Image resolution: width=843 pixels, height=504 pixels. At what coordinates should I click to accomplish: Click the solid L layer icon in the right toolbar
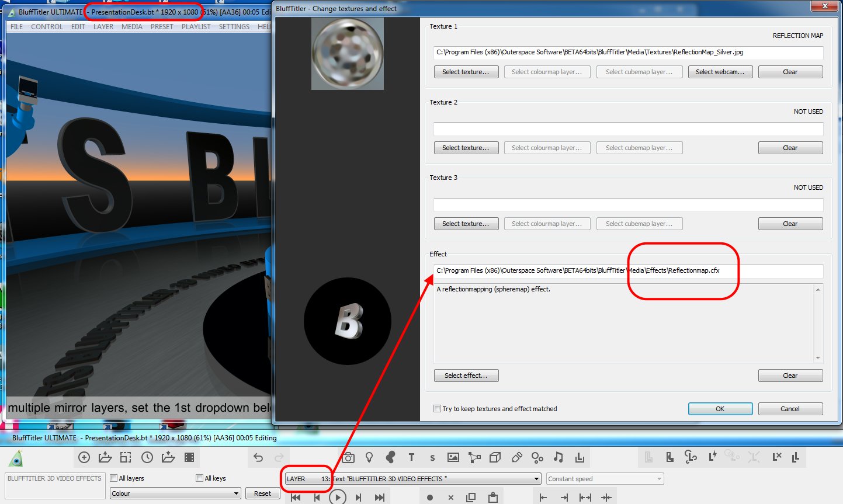pos(669,457)
